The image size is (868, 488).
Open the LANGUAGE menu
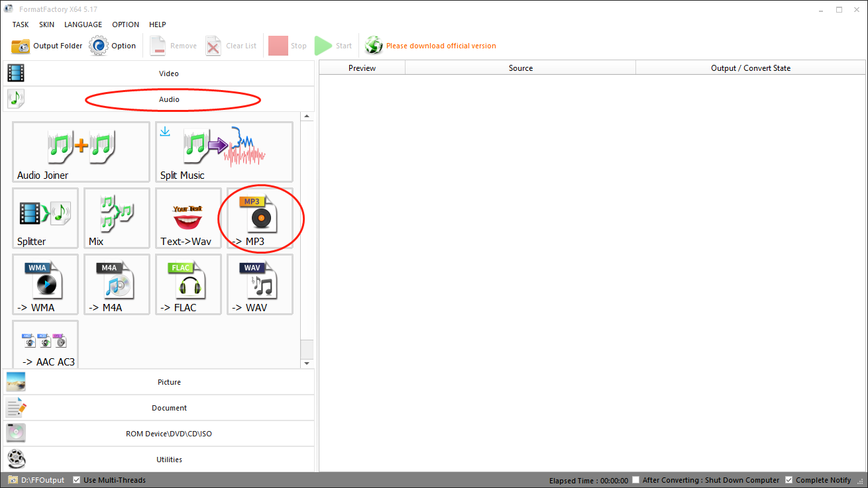click(x=83, y=24)
